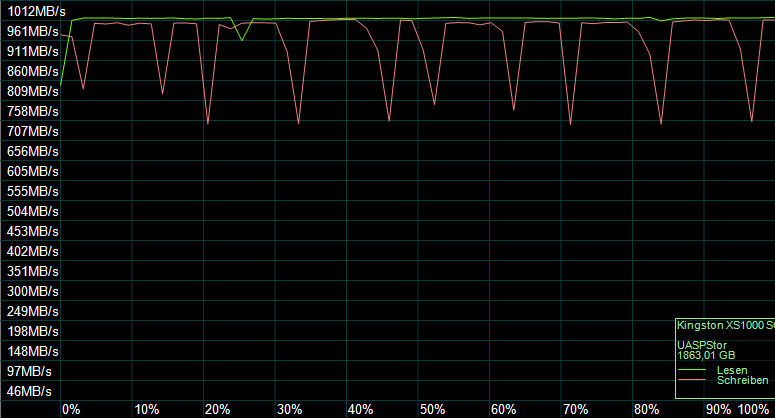
Task: Click the pink Schreiben legend line
Action: [x=691, y=379]
